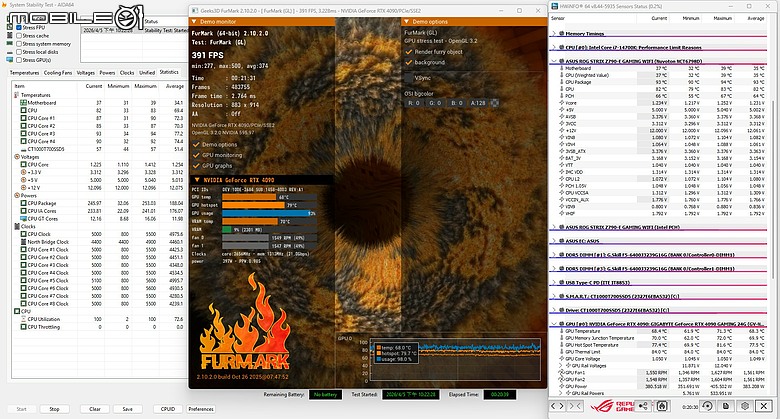
Task: Expand USB Type-C PD sensor group
Action: coord(554,282)
